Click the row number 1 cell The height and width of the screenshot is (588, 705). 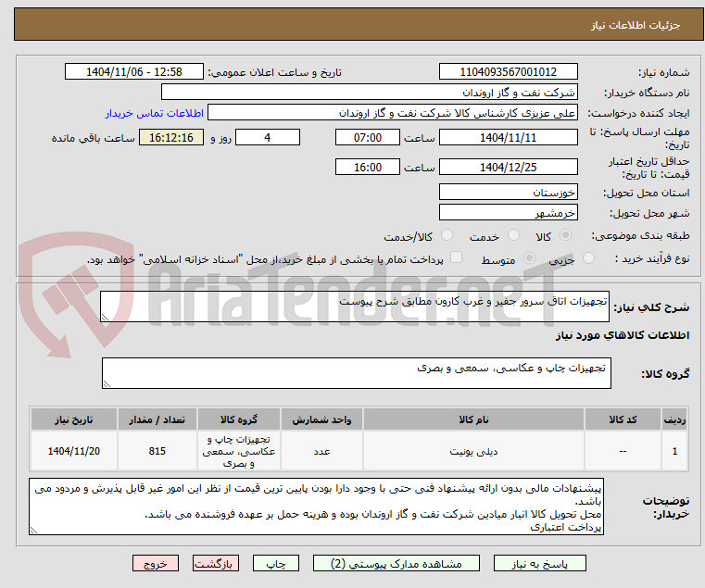point(674,451)
